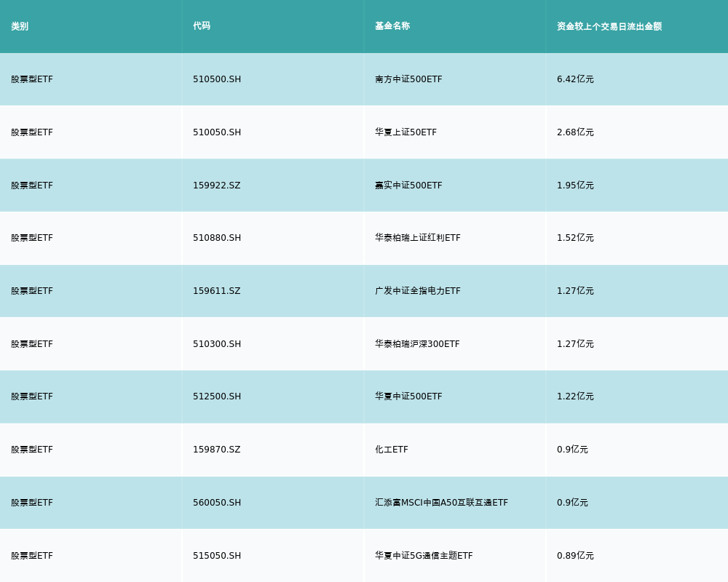Click 股票型ETF in the 512500.SH row

coord(32,396)
